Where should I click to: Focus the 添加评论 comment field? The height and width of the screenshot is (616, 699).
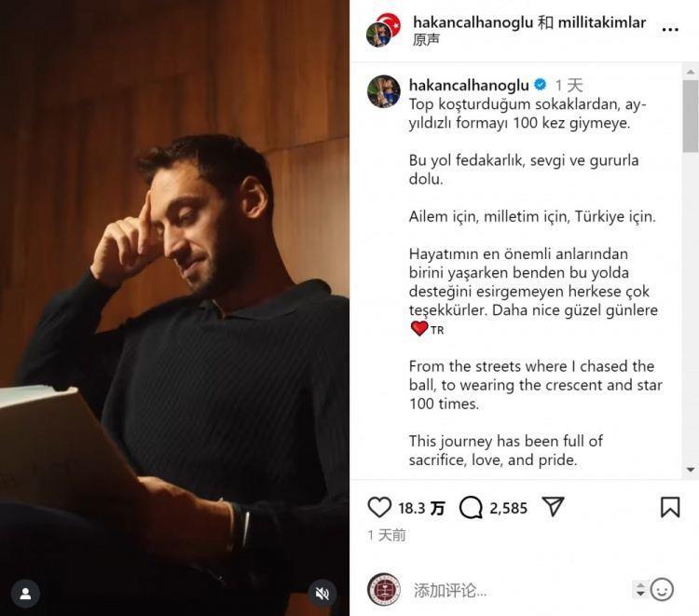(x=519, y=590)
